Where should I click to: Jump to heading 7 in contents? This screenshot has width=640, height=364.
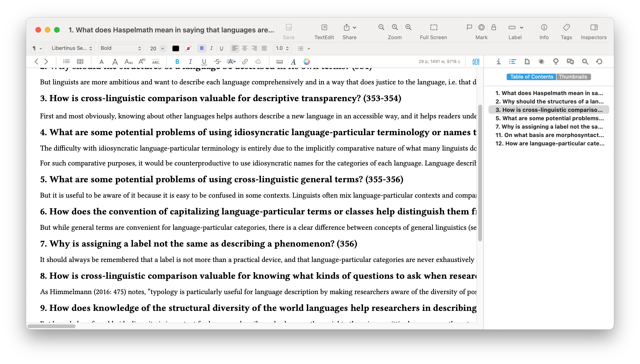click(549, 127)
